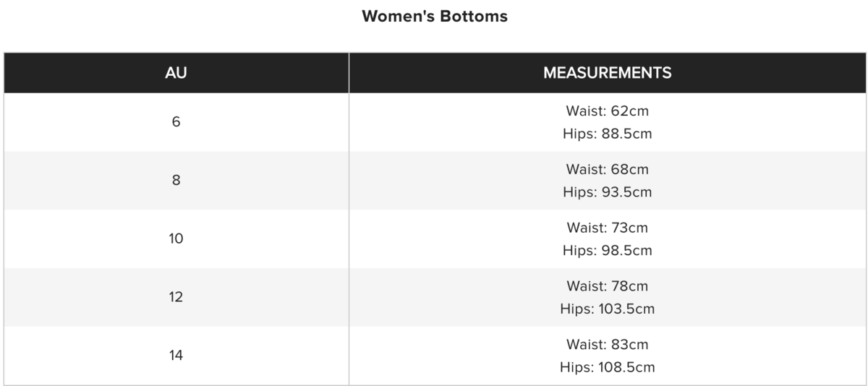
Task: Select the AU size 6 cell
Action: [176, 122]
